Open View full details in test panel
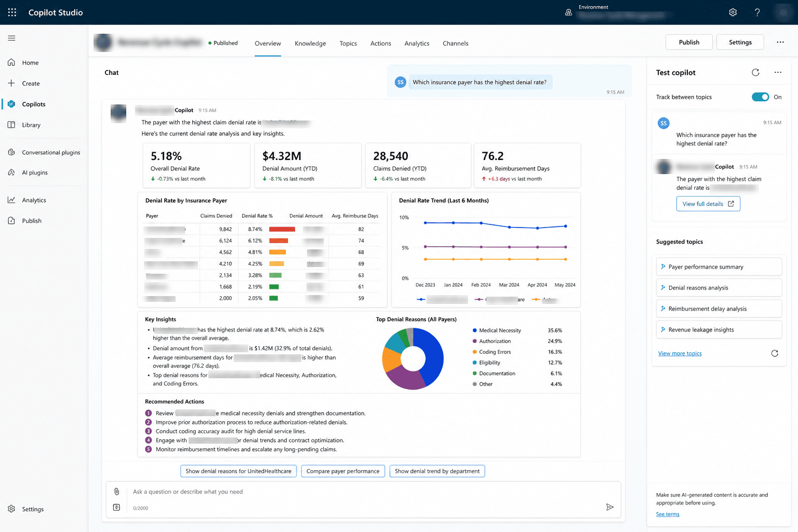The image size is (798, 532). 708,204
